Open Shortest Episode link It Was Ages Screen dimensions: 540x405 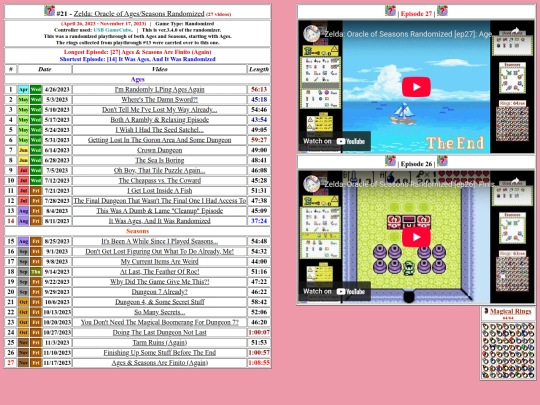point(137,59)
